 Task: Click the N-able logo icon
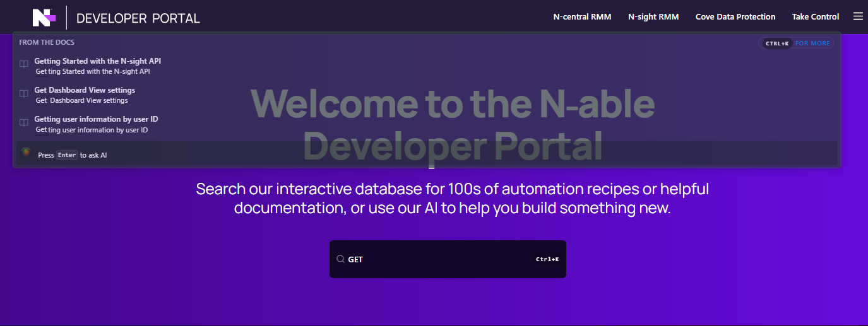[x=44, y=18]
